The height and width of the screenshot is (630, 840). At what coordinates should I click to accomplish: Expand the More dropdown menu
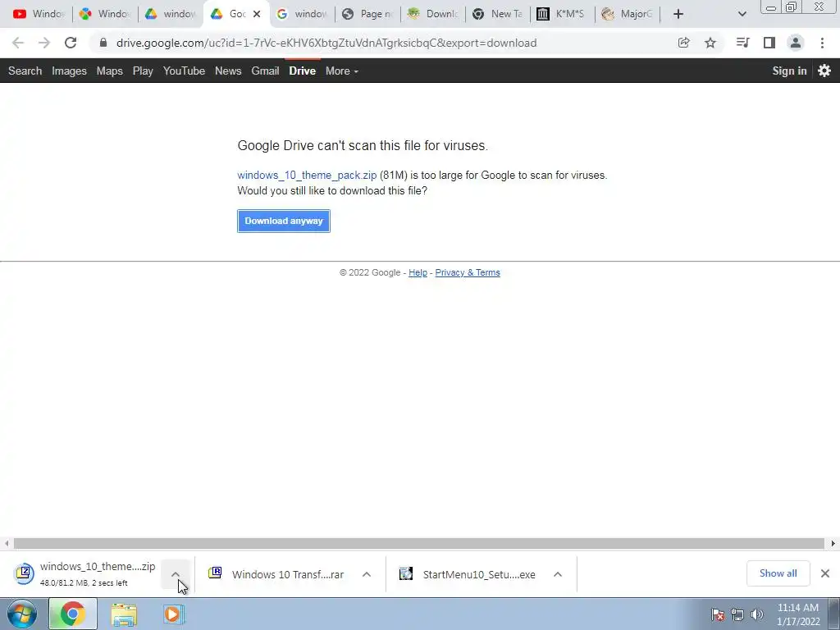(x=342, y=71)
